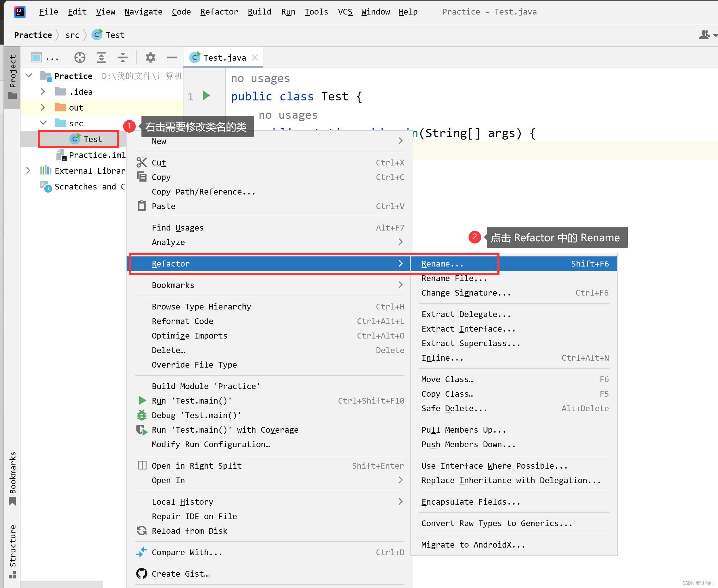Open the Bookmarks tool window sidebar tab
This screenshot has width=718, height=588.
[12, 478]
